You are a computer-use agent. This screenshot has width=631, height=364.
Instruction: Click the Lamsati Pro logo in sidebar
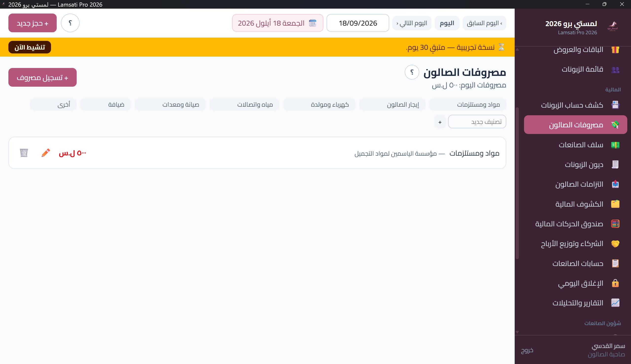point(612,26)
